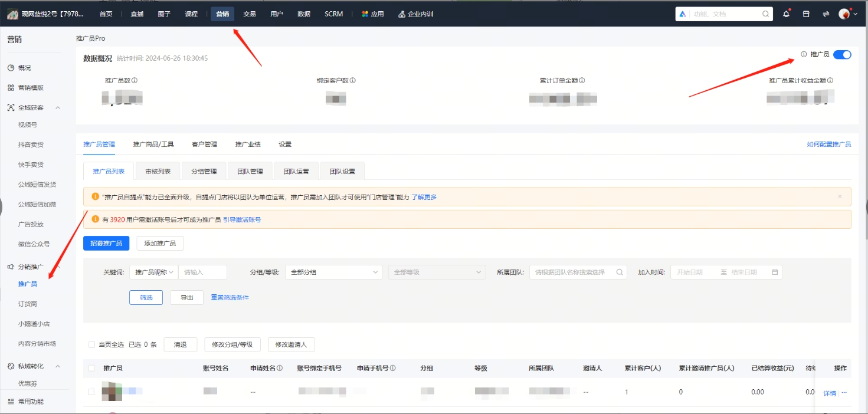This screenshot has height=414, width=868.
Task: Open the 营销 menu in top navigation
Action: 222,13
